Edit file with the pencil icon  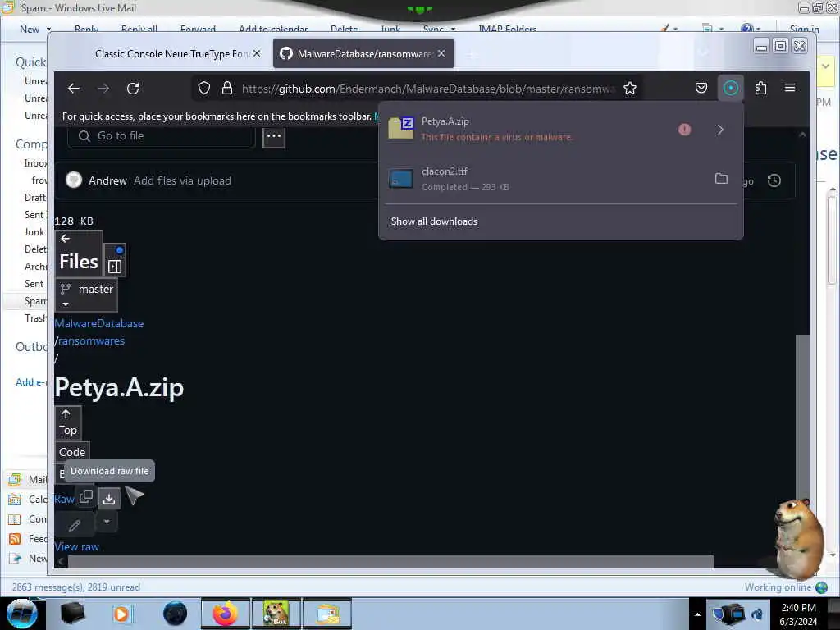(x=75, y=526)
